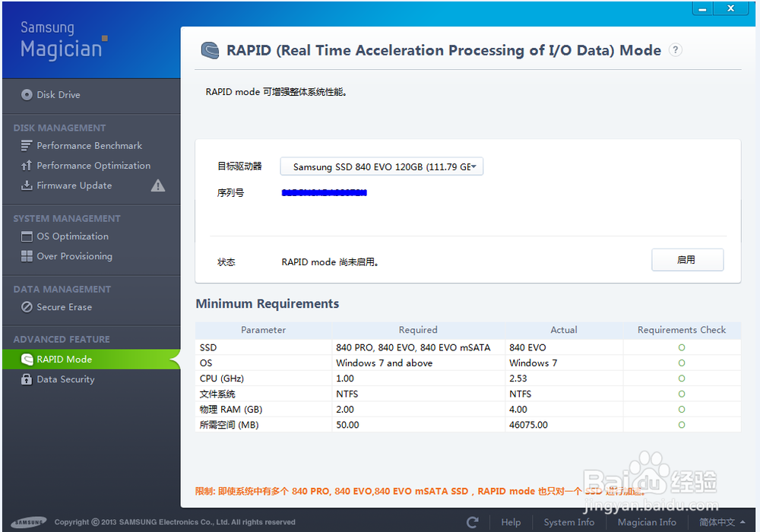
Task: Click the Firmware Update warning triangle
Action: point(158,185)
